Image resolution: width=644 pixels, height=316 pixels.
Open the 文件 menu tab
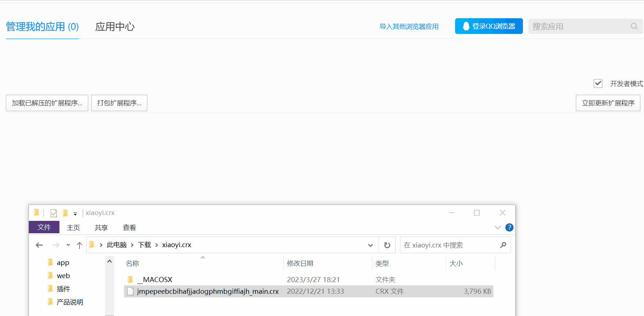(x=44, y=227)
